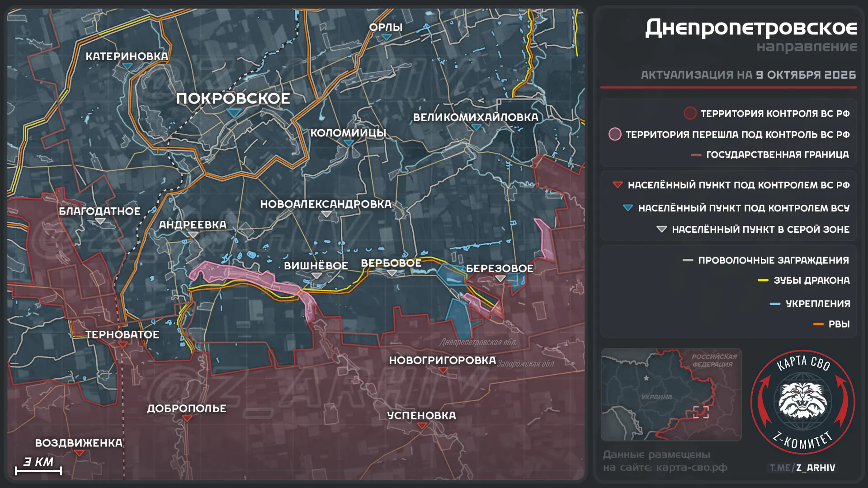Image resolution: width=868 pixels, height=488 pixels.
Task: Click the pink newly captured territory swatch
Action: (x=615, y=134)
